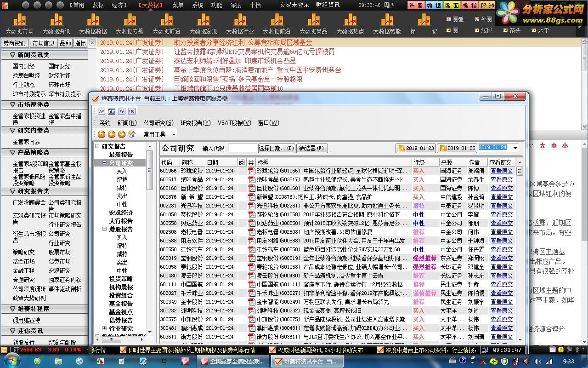Click the 筛选器(F) button
Screen dimensions: 588x368
pyautogui.click(x=312, y=148)
